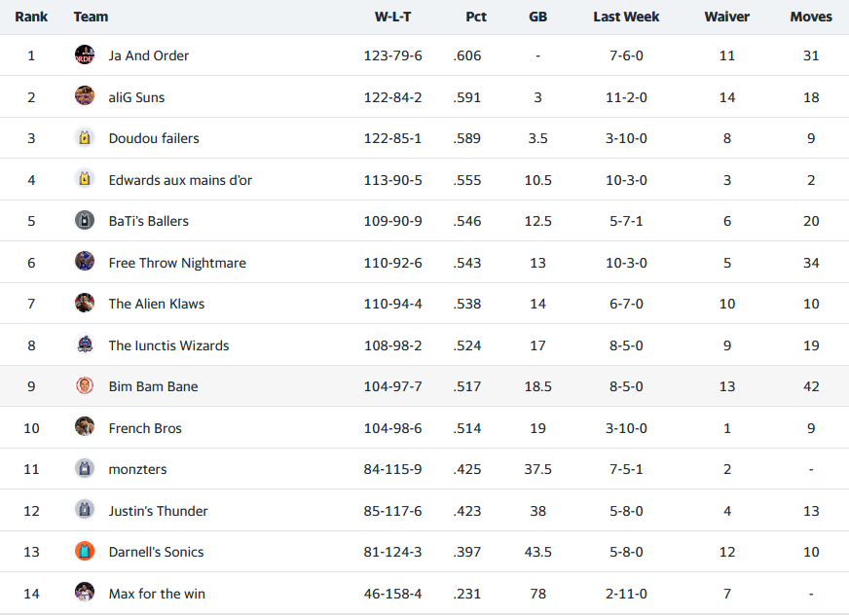Click the Doudou failers jersey icon
Image resolution: width=849 pixels, height=616 pixels.
(x=85, y=138)
